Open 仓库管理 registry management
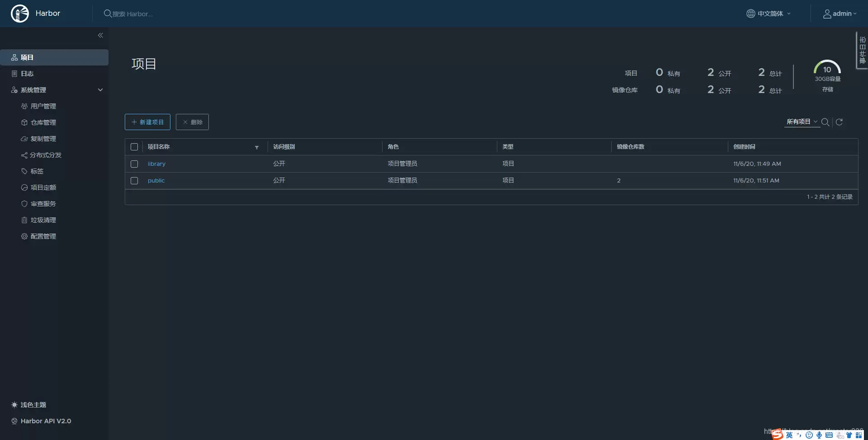This screenshot has height=440, width=868. point(43,122)
